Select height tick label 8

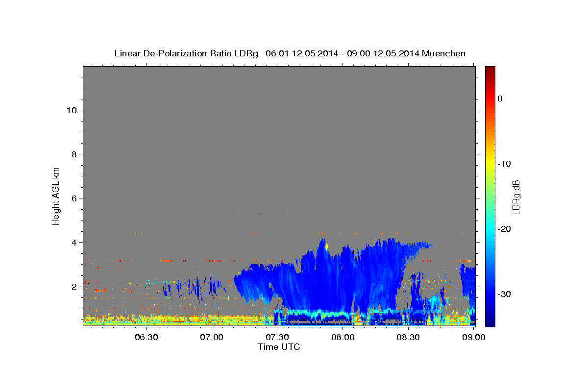(x=74, y=154)
